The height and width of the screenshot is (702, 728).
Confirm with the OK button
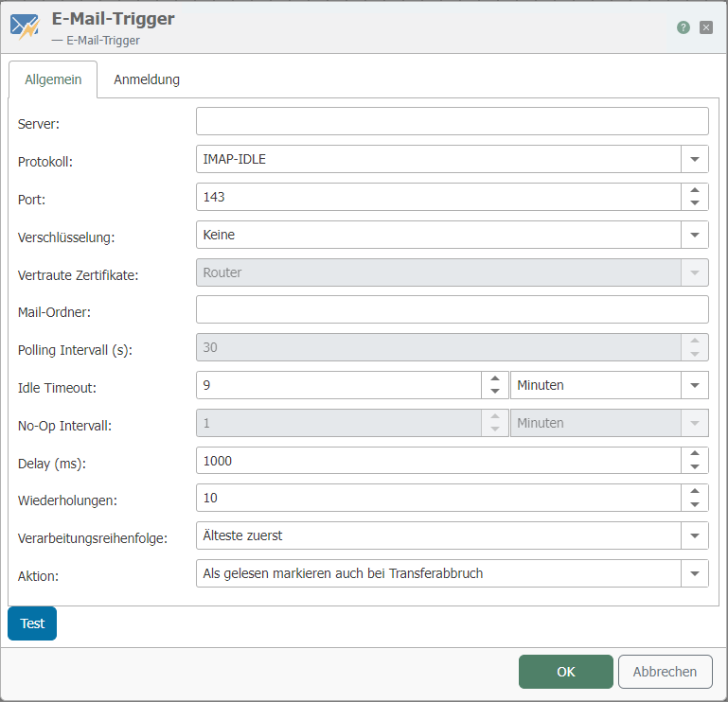click(565, 672)
